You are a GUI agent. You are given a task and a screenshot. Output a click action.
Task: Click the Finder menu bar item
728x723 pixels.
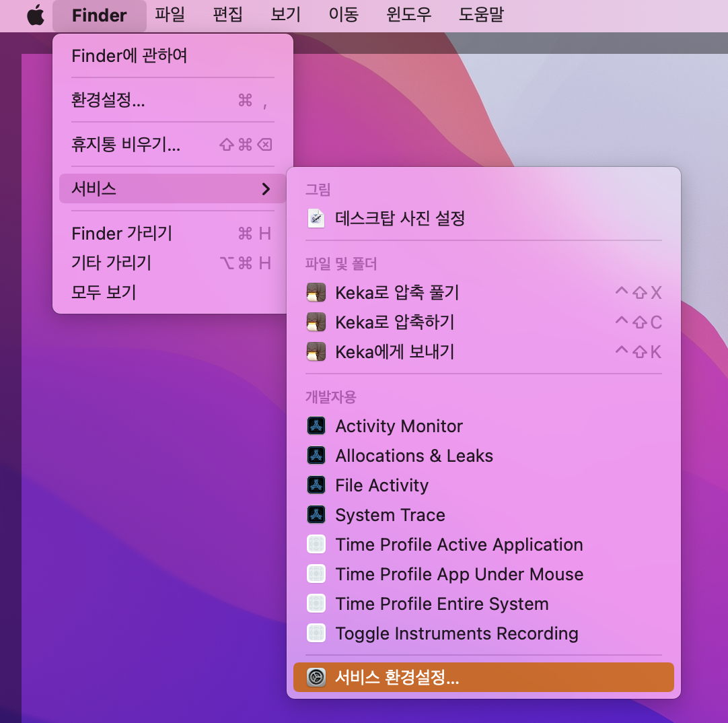click(x=100, y=15)
